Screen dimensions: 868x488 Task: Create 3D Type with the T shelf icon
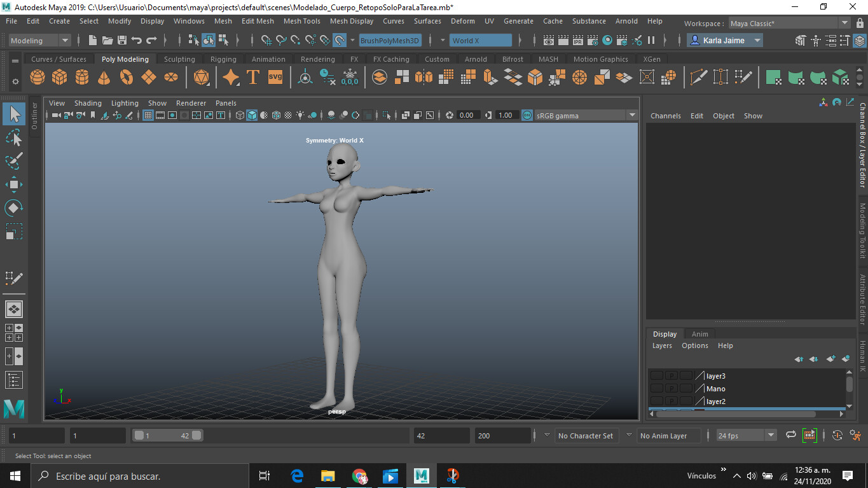coord(253,76)
